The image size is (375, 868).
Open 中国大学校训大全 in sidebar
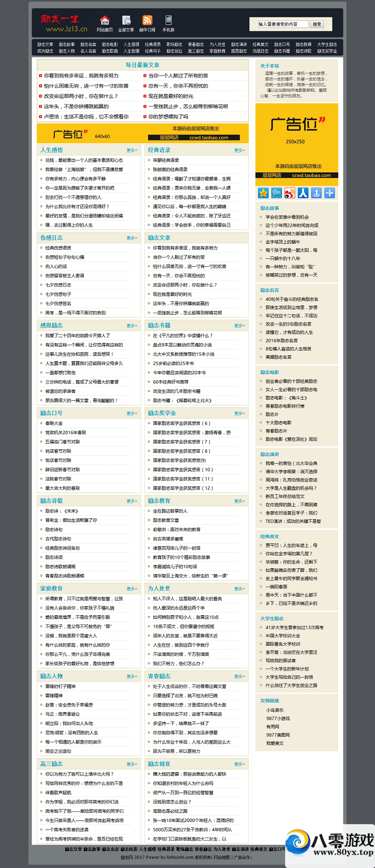(282, 636)
